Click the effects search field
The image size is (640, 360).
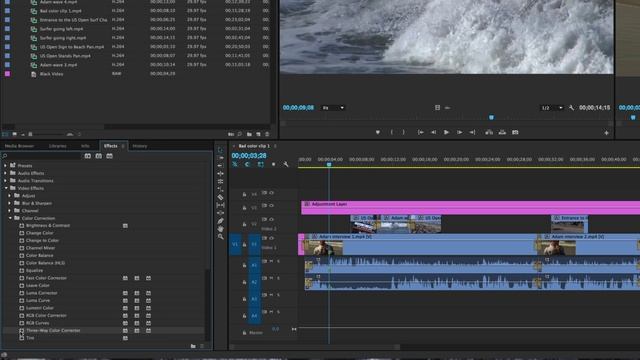(x=42, y=156)
